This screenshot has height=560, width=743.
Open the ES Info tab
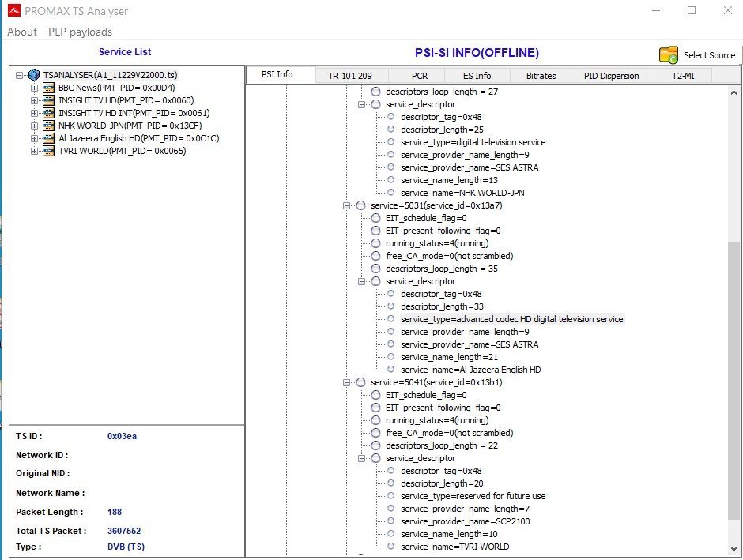click(477, 76)
